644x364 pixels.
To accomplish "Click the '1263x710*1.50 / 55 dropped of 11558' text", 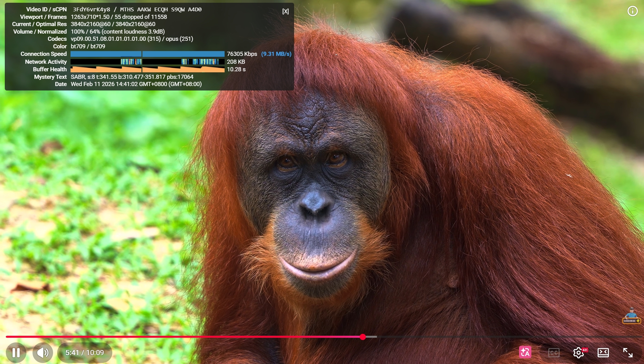I will click(119, 17).
